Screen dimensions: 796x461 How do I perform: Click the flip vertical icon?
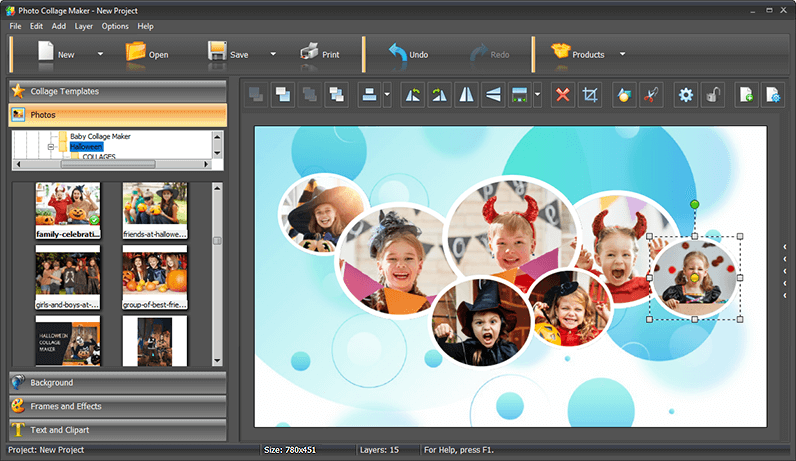coord(493,95)
